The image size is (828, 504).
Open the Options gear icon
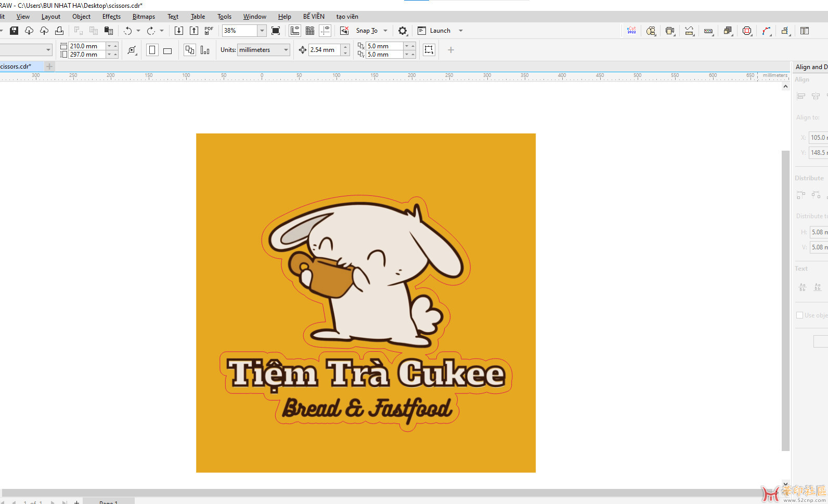pos(403,31)
